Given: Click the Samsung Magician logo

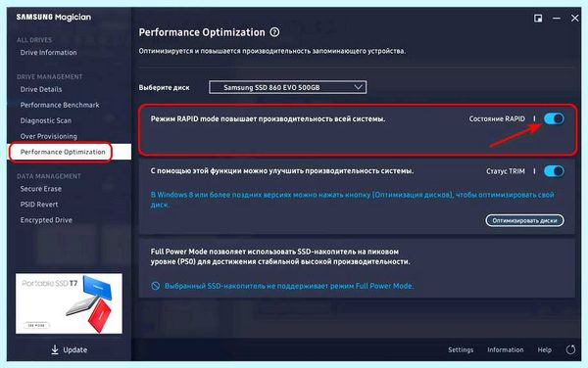Looking at the screenshot, I should click(54, 17).
